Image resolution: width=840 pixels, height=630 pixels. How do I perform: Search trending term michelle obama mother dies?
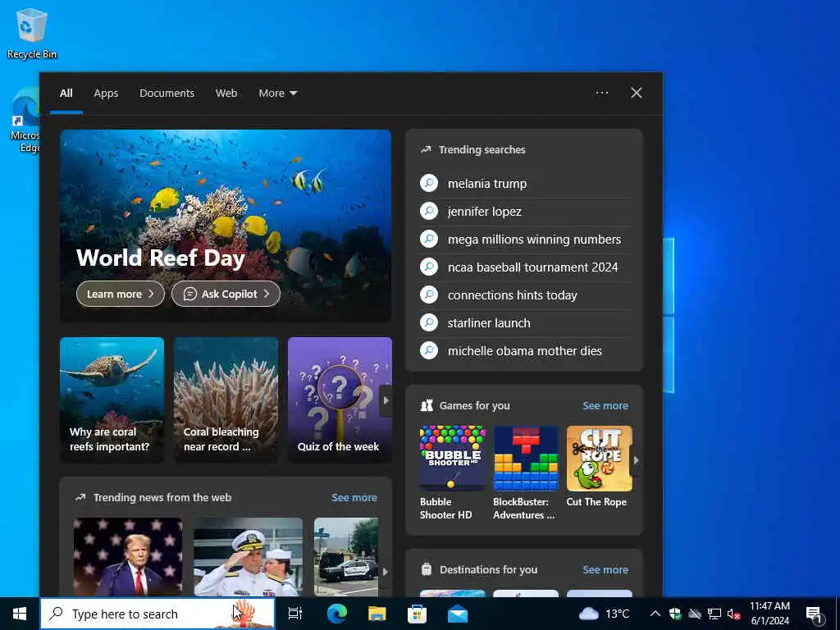click(x=525, y=350)
